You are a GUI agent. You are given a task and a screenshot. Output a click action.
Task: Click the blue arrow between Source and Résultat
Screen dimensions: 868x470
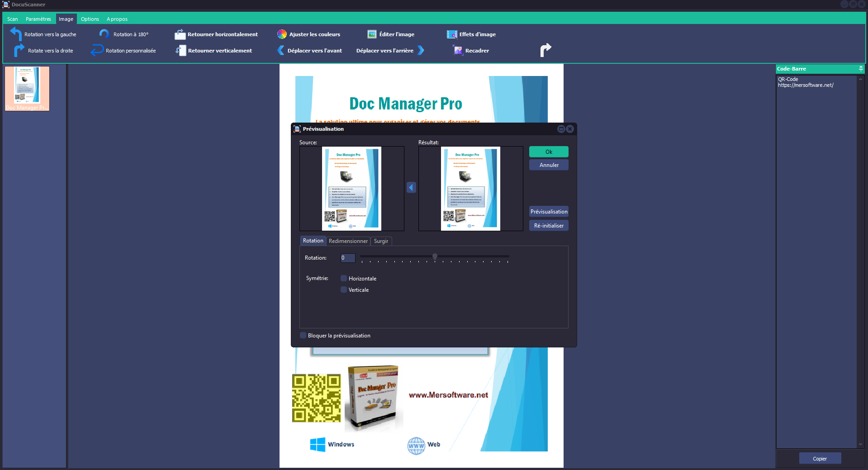coord(411,187)
